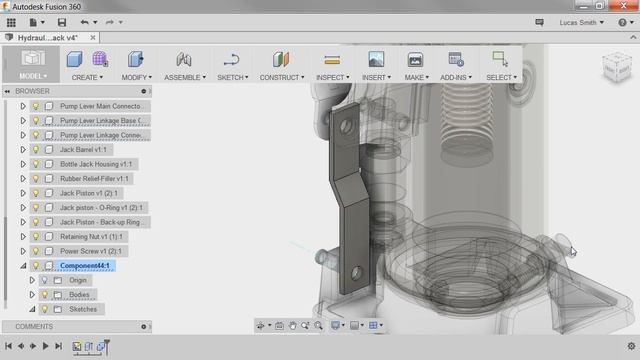
Task: Click the Create box extrude icon
Action: pyautogui.click(x=74, y=60)
